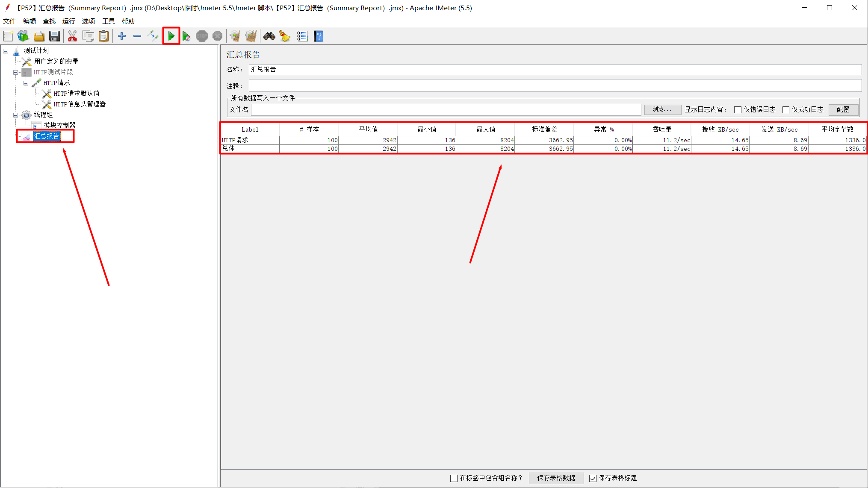Open Search with binoculars icon

point(269,36)
